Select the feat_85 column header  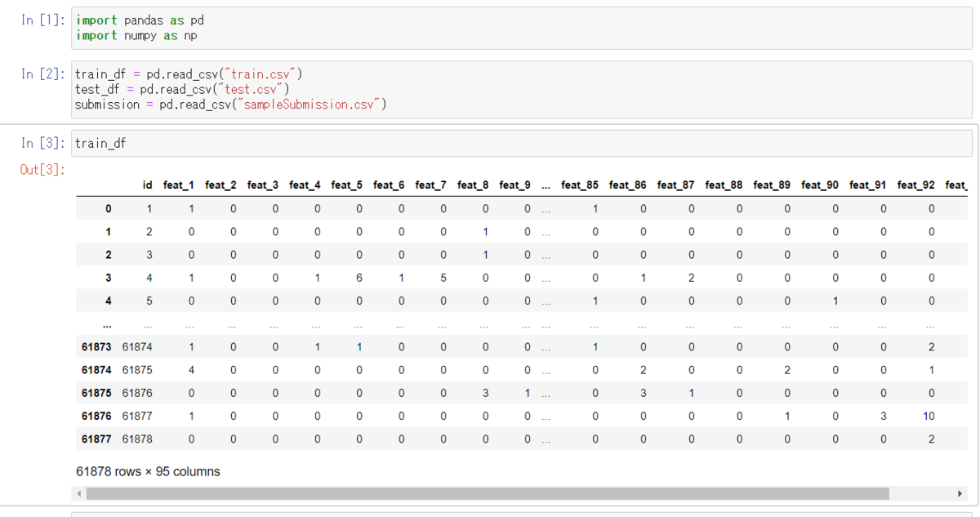(580, 185)
